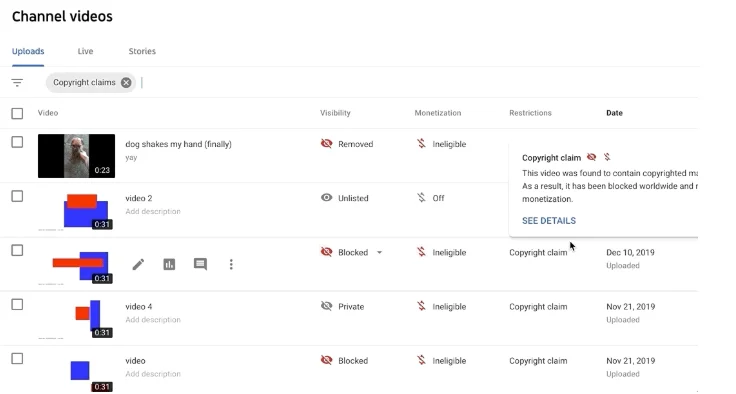Screen dimensions: 736x394
Task: Click the Unlisted visibility text for video 2
Action: (x=353, y=198)
